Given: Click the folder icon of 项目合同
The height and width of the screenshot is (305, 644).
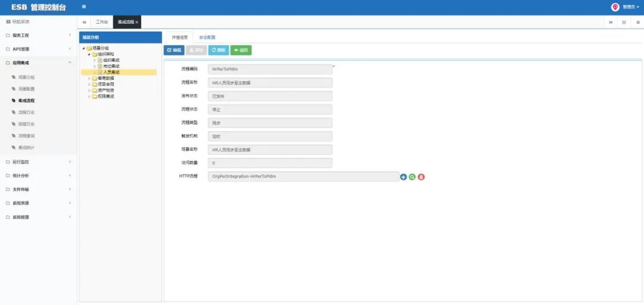Looking at the screenshot, I should pos(94,84).
